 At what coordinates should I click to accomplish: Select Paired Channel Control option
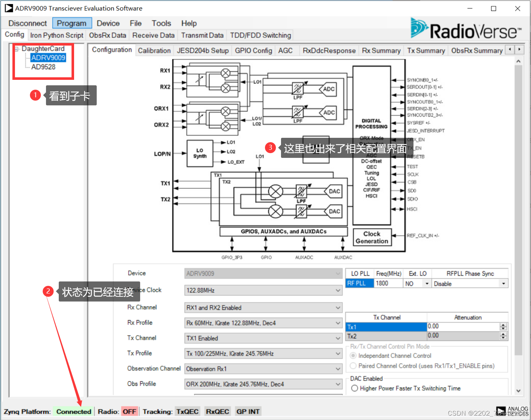tap(353, 366)
